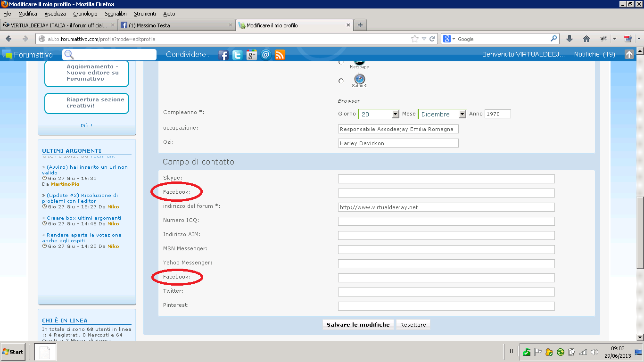
Task: Open Action Center flag tray icon
Action: click(x=538, y=352)
